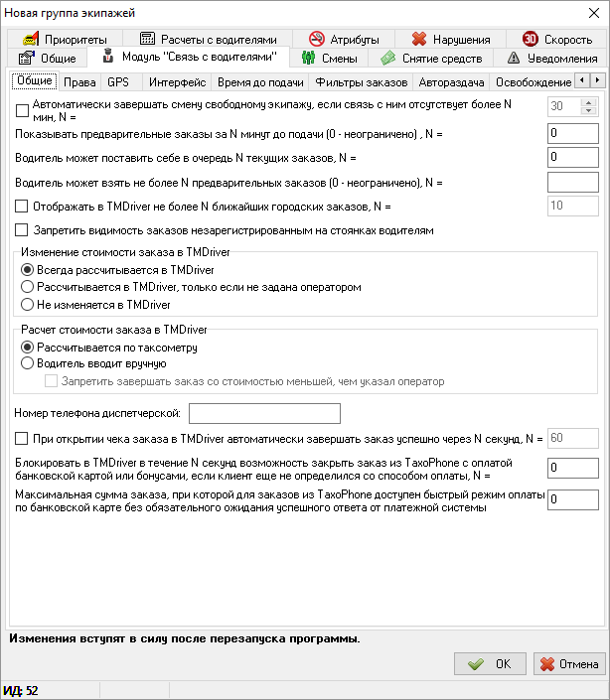This screenshot has height=700, width=610.
Task: Open the Нарушения tab
Action: point(450,40)
